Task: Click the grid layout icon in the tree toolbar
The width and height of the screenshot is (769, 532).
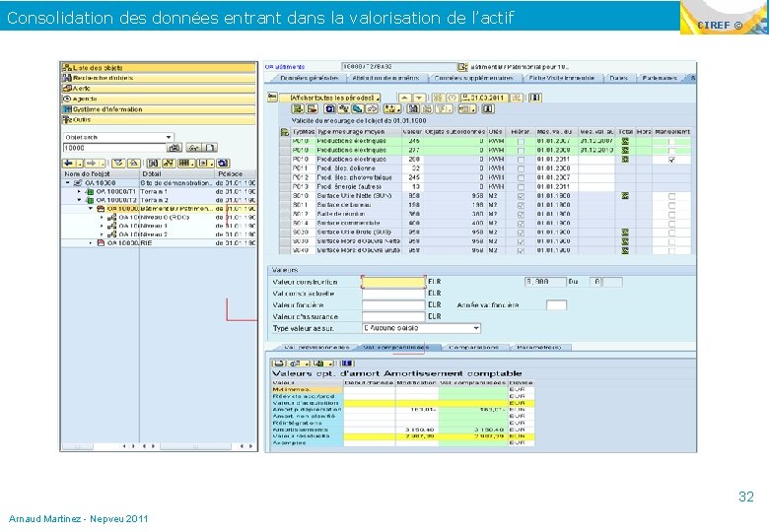Action: pos(185,164)
